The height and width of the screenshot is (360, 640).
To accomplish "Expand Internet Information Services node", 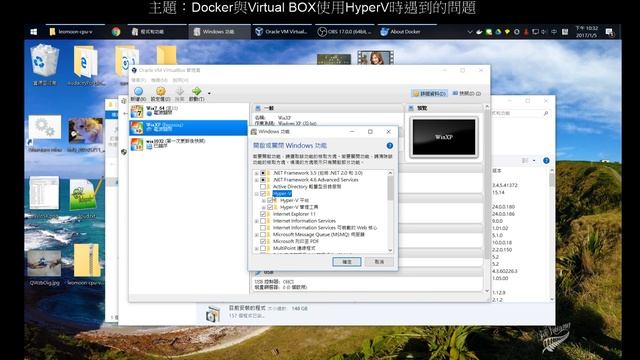I will [257, 221].
